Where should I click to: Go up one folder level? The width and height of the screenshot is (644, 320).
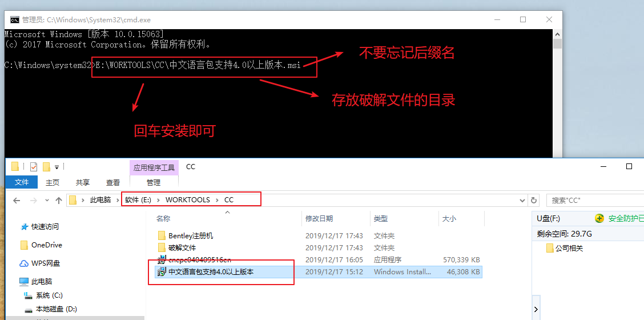coord(59,201)
